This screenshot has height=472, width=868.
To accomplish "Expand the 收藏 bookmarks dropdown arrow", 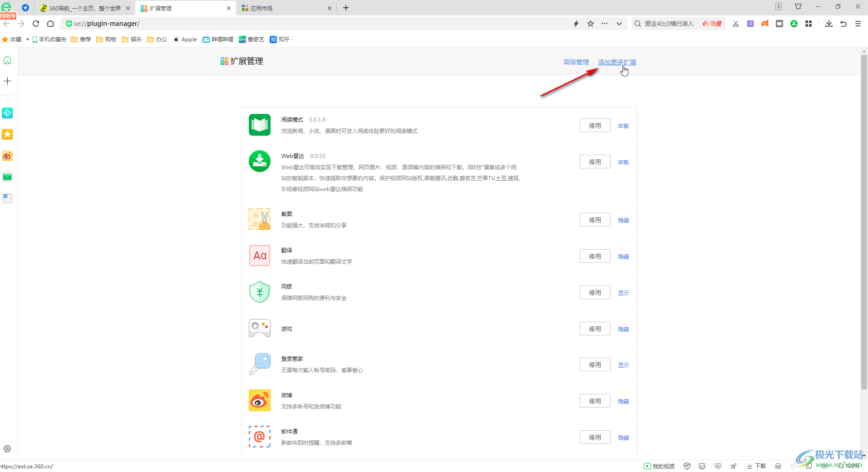I will click(x=28, y=39).
